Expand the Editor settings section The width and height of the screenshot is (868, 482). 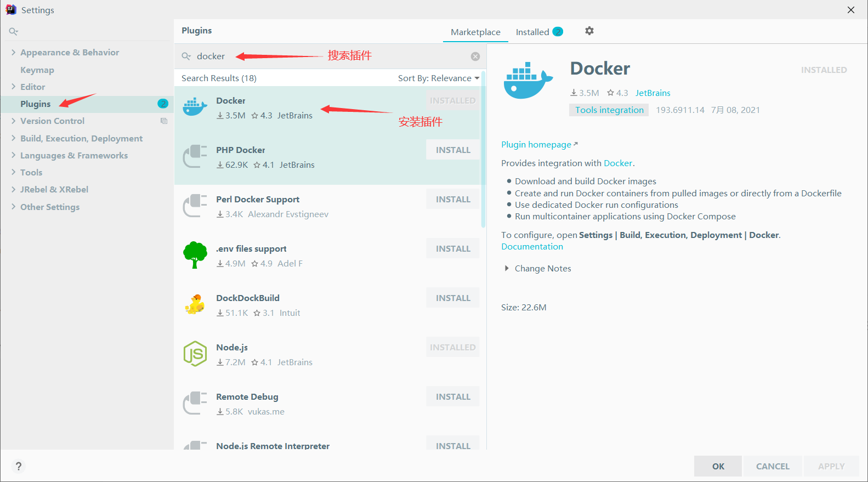tap(13, 87)
